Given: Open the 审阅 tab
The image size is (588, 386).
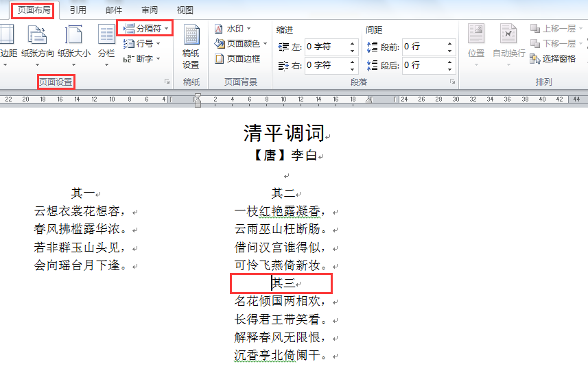Looking at the screenshot, I should 150,10.
